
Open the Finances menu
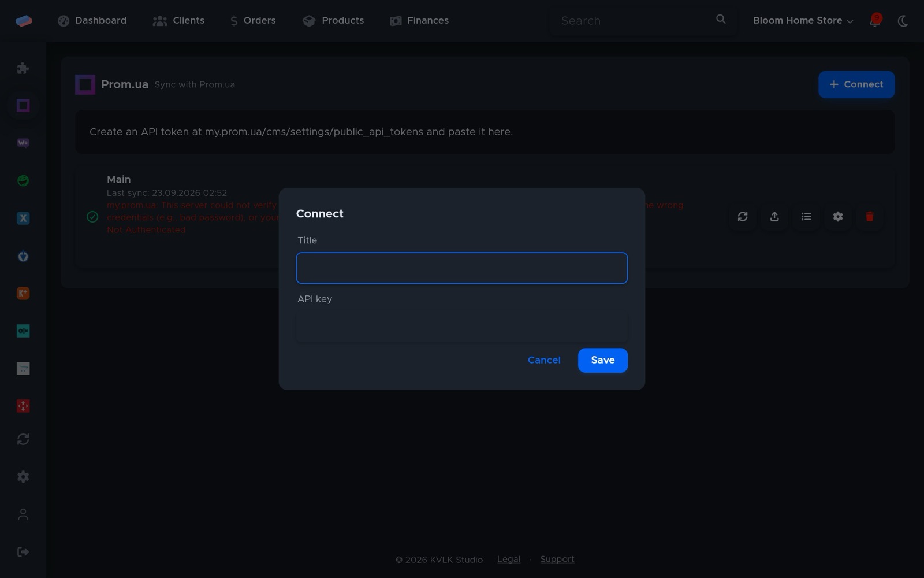pos(419,21)
